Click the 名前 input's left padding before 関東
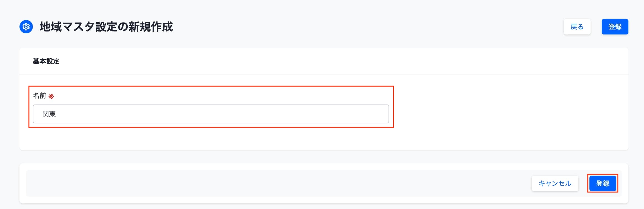Viewport: 644px width, 209px height. pos(38,114)
